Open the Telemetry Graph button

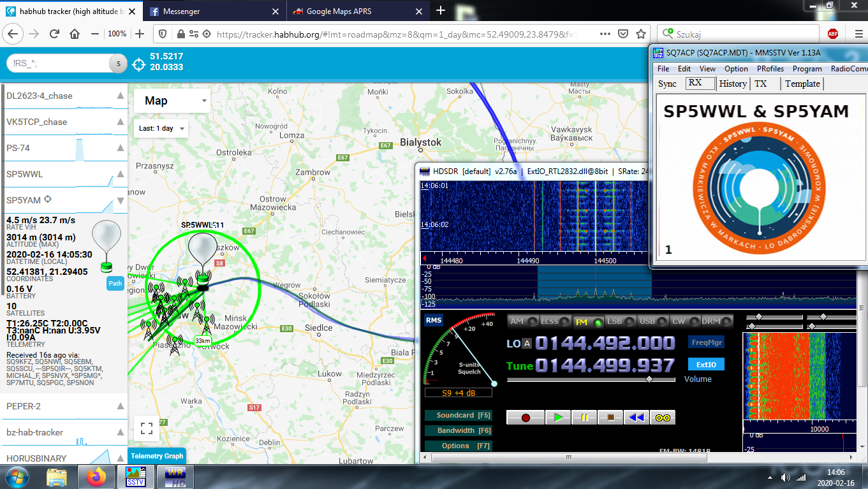click(x=156, y=456)
